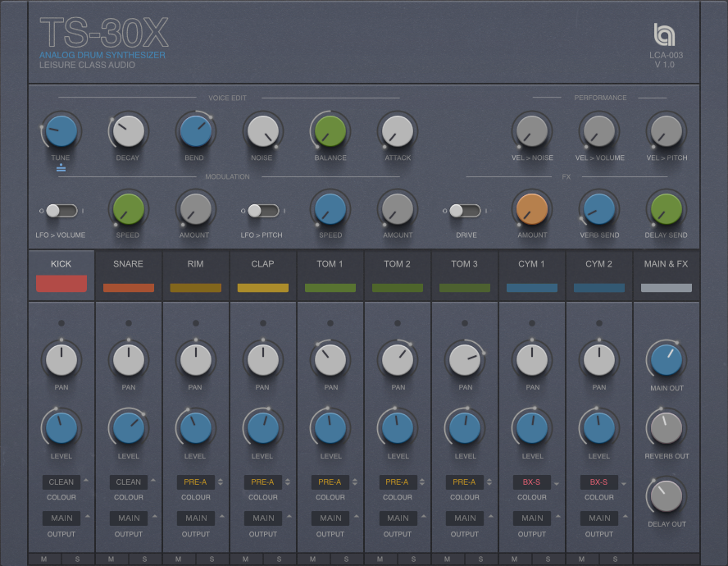Image resolution: width=728 pixels, height=566 pixels.
Task: Turn the TUNE knob in Voice Edit
Action: click(61, 130)
